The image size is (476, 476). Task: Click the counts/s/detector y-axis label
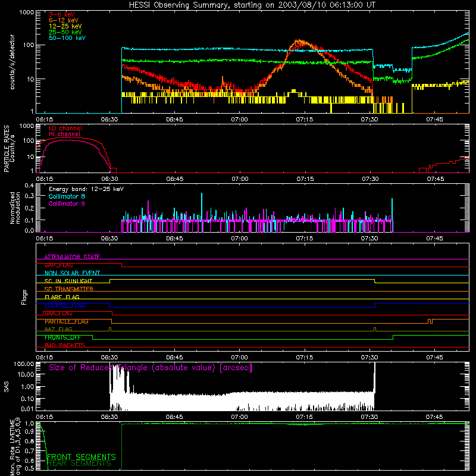tap(12, 62)
